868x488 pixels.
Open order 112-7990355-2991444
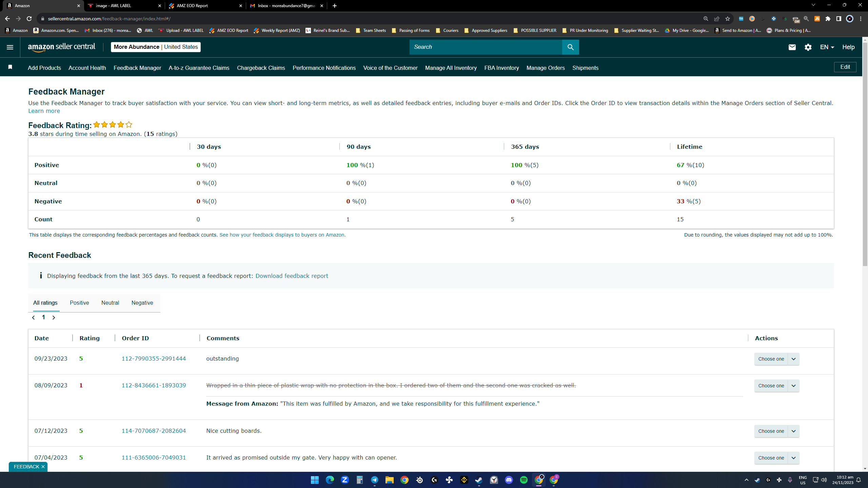click(154, 359)
